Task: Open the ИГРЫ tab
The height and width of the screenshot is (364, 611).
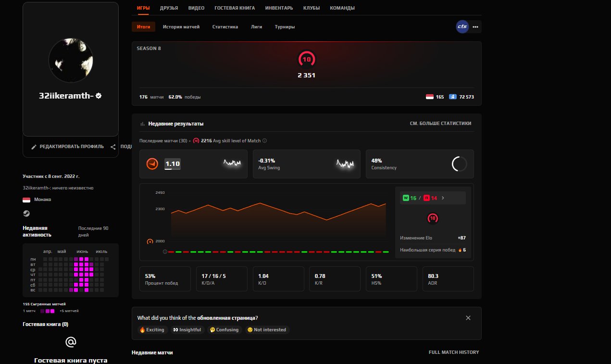Action: coord(143,8)
